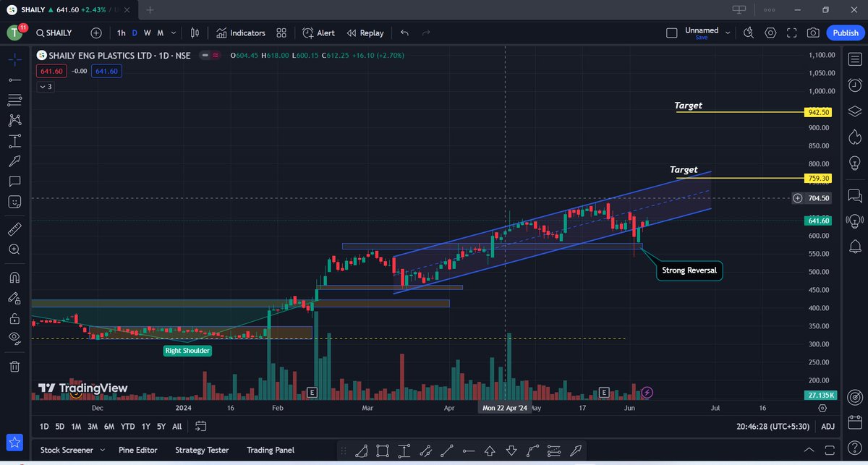Redo the last chart action
The height and width of the screenshot is (465, 868).
pyautogui.click(x=426, y=33)
